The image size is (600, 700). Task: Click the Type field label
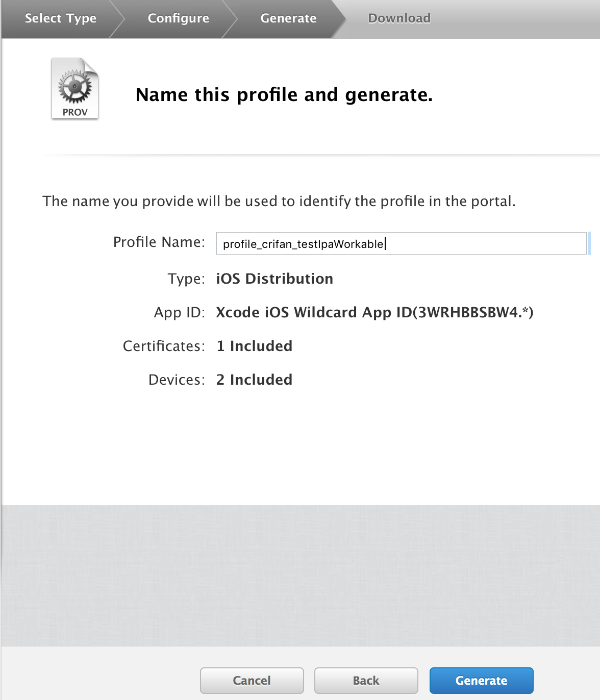pos(186,279)
